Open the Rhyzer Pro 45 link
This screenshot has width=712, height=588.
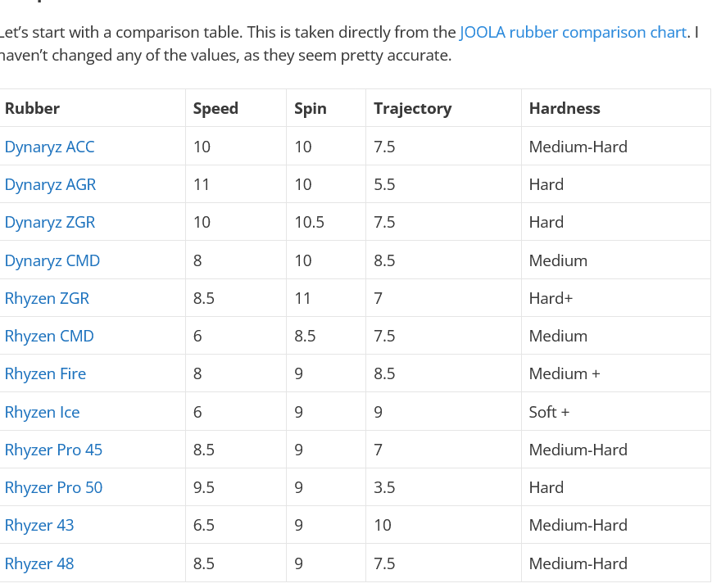pos(53,450)
